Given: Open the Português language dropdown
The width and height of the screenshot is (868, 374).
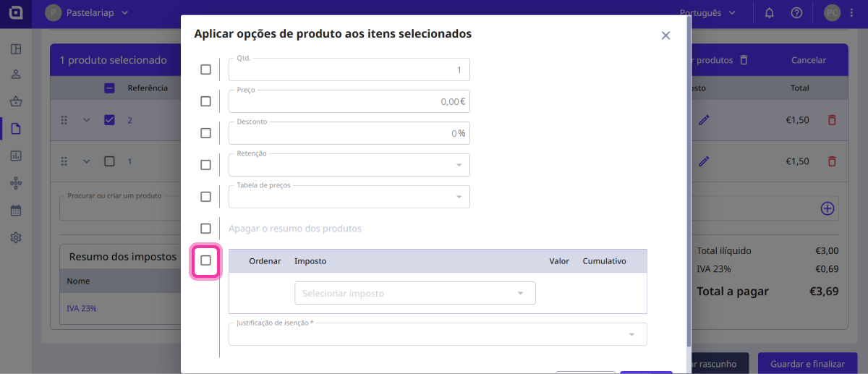Looking at the screenshot, I should 708,13.
